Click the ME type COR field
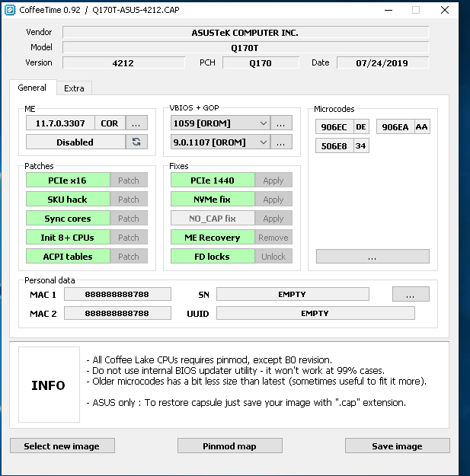Screen dimensions: 470x476 point(110,123)
